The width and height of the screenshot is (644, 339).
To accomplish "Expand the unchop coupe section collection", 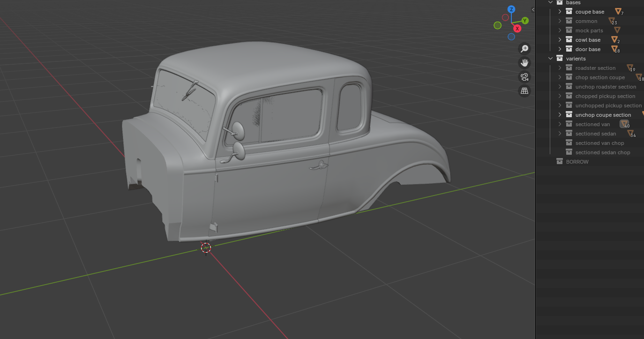I will click(x=560, y=115).
